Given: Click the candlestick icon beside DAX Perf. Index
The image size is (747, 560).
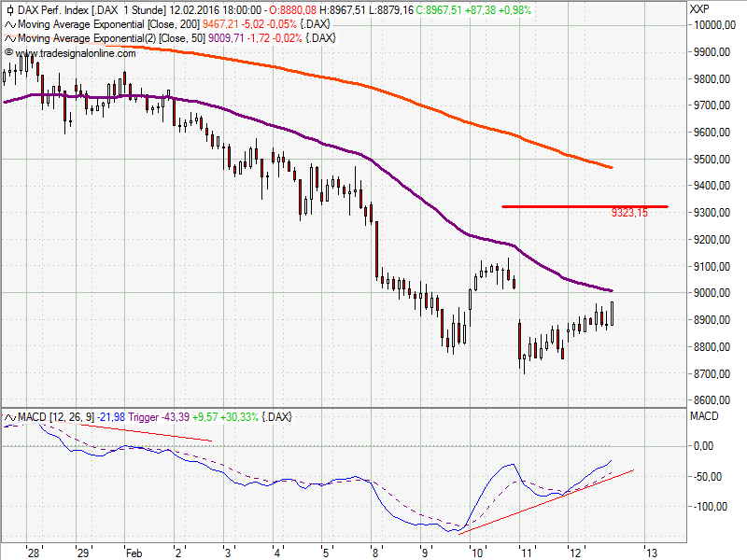Looking at the screenshot, I should [x=9, y=9].
